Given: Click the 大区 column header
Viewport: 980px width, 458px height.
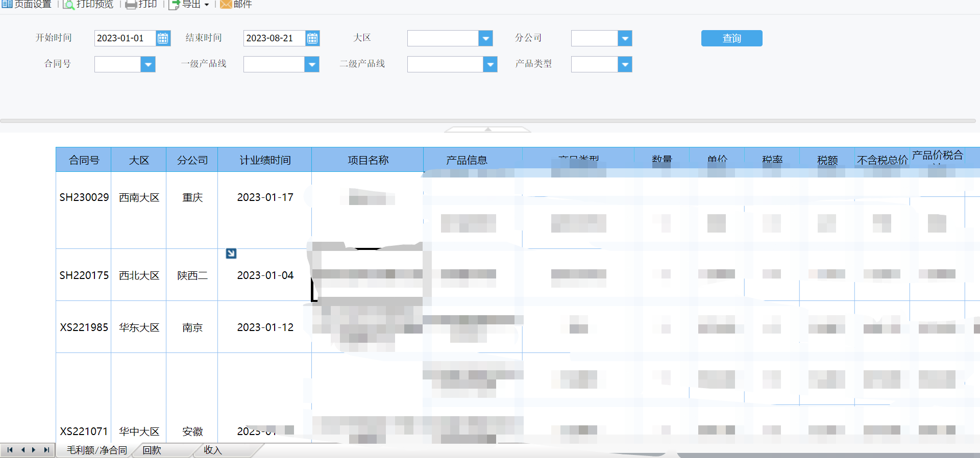Looking at the screenshot, I should 139,160.
